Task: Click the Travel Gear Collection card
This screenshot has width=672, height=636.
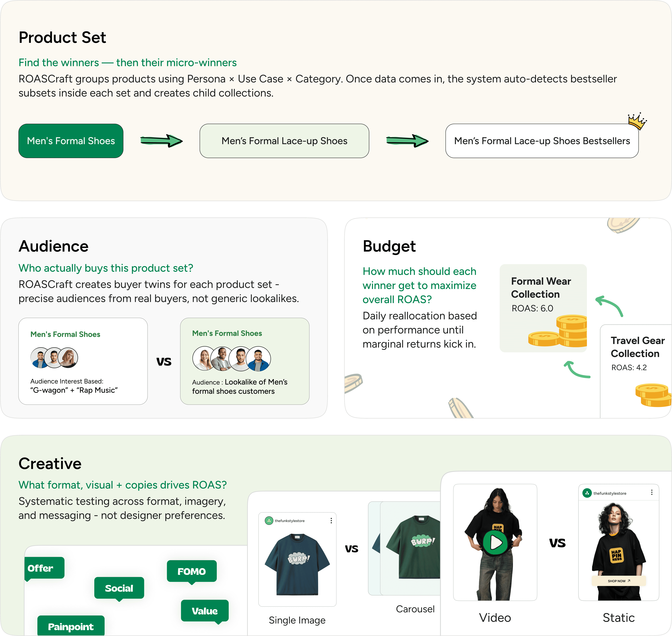Action: 636,371
